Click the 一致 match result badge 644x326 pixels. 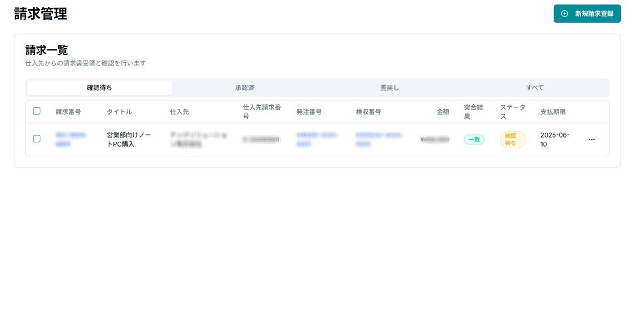tap(474, 140)
